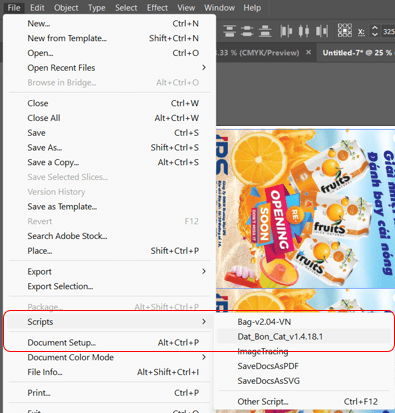
Task: Open the Help menu
Action: pos(252,7)
